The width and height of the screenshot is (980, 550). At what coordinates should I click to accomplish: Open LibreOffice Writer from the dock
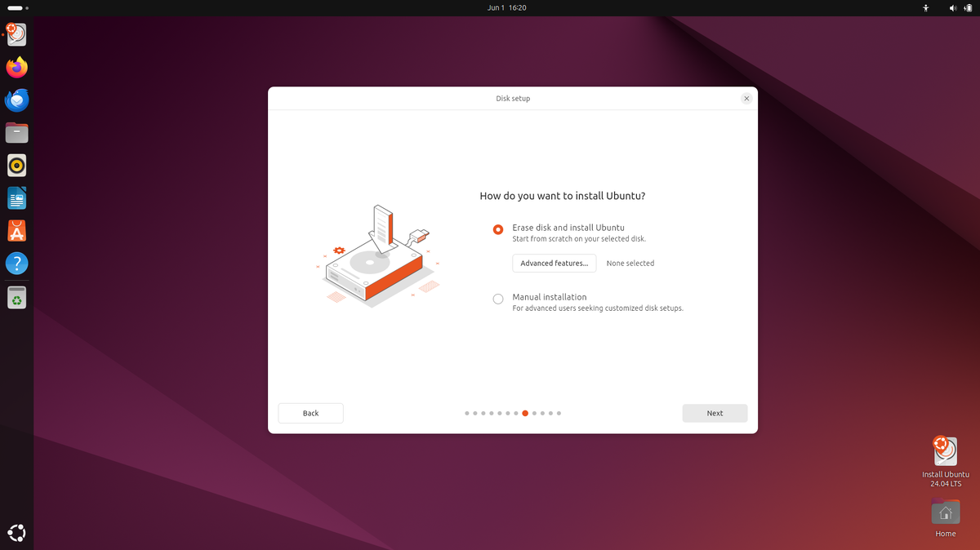tap(16, 198)
